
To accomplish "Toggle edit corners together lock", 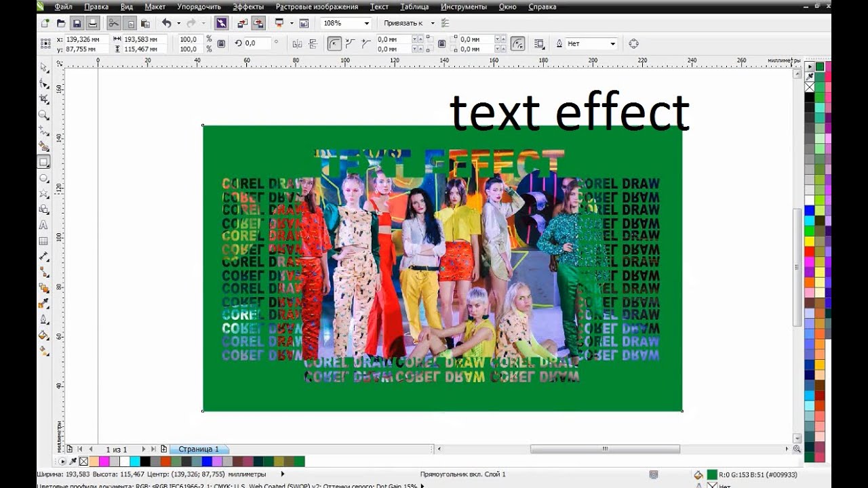I will click(x=441, y=43).
